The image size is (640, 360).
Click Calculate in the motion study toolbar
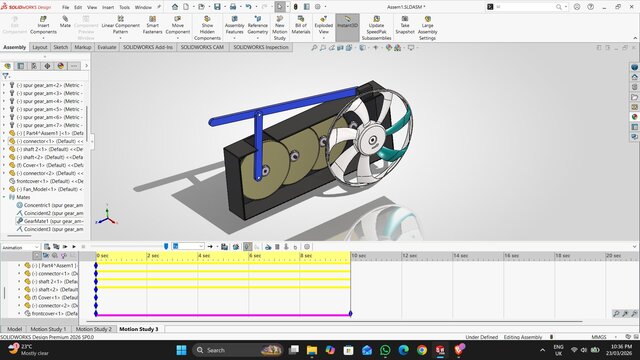click(x=47, y=247)
